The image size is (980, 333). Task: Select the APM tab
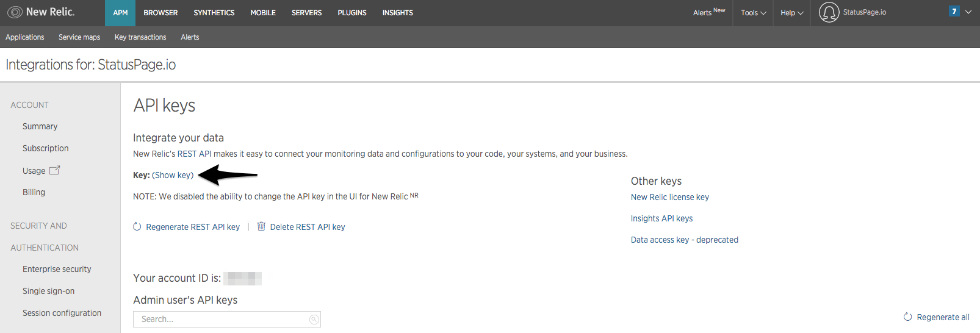(120, 13)
